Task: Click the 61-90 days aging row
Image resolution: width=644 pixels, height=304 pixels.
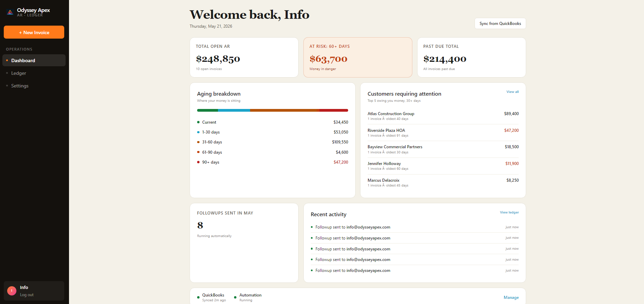Action: click(273, 152)
